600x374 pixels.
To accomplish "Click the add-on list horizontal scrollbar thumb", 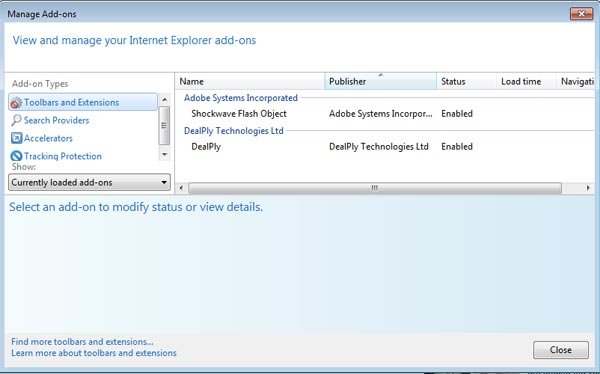I will [375, 188].
